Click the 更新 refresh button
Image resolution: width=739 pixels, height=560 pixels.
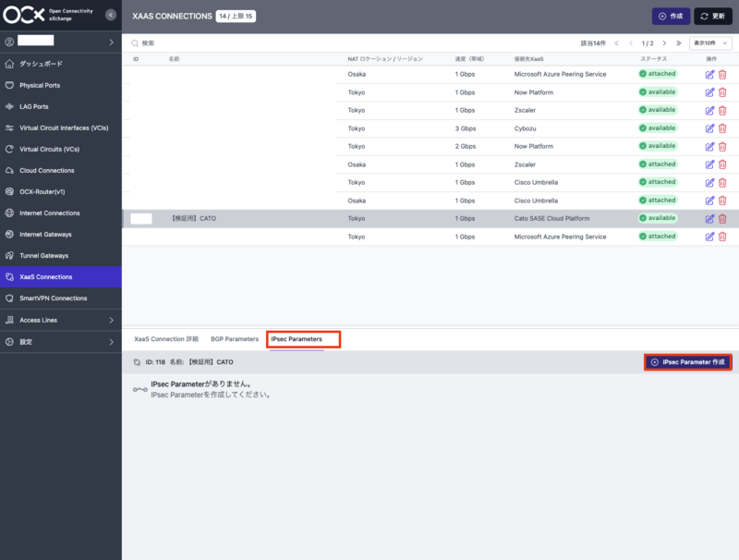(713, 16)
